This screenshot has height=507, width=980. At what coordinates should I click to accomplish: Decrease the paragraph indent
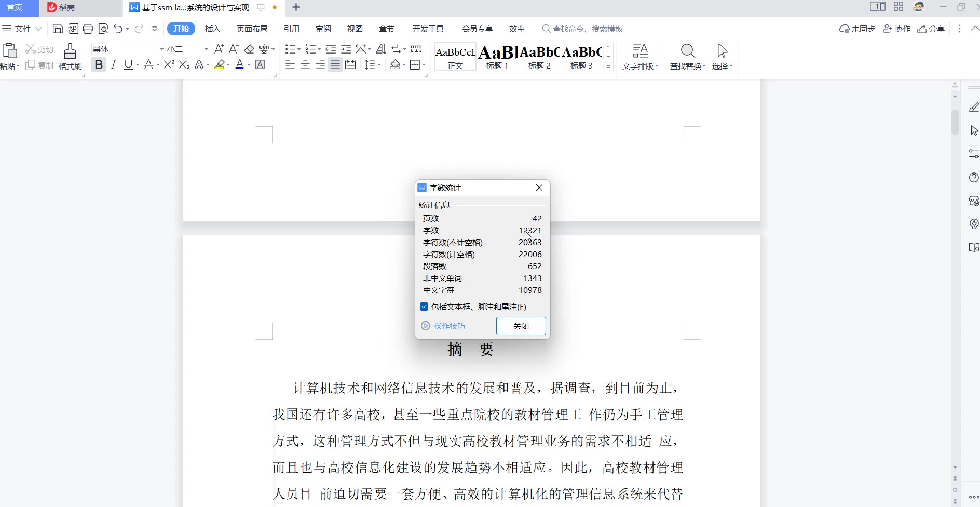[331, 49]
